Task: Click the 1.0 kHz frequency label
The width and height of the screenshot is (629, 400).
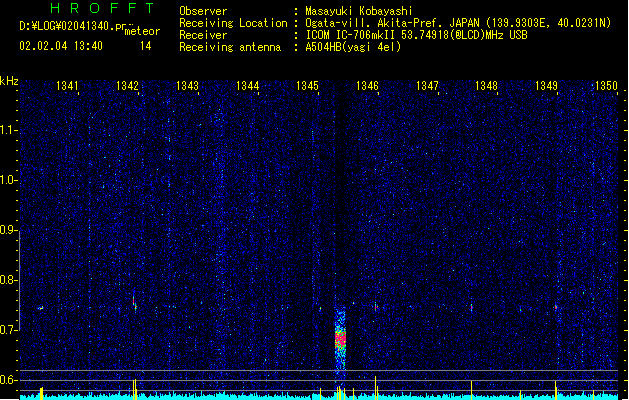Action: [x=8, y=180]
